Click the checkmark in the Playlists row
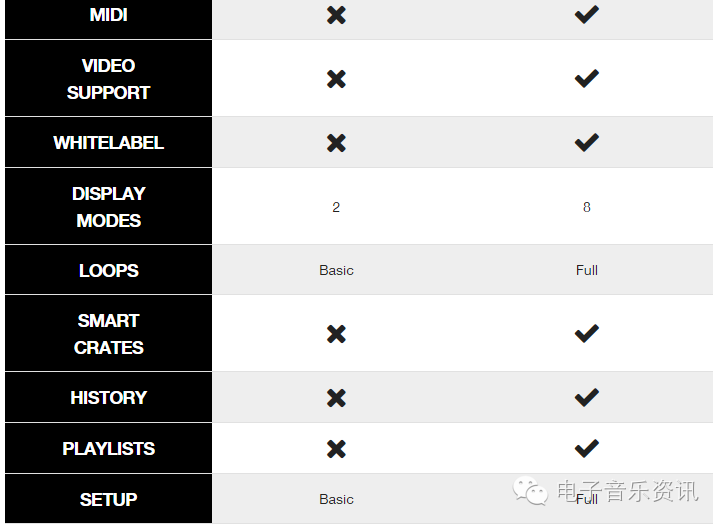Screen dimensions: 723x528 587,449
